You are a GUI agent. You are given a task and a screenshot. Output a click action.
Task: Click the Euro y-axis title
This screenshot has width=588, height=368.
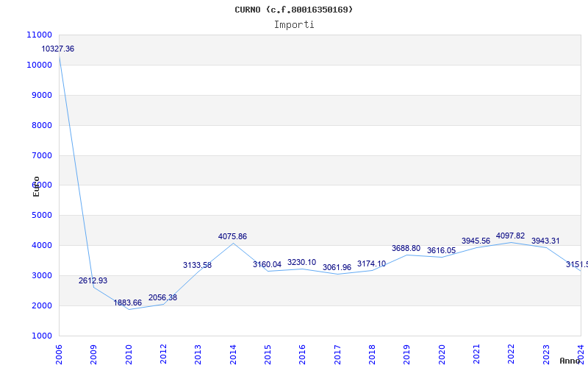pyautogui.click(x=36, y=186)
